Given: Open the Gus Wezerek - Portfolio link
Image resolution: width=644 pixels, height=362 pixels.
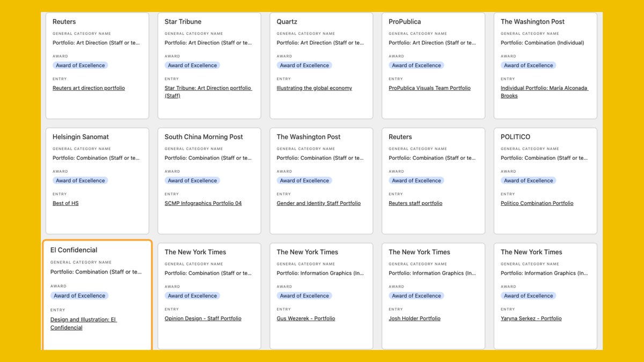Looking at the screenshot, I should tap(306, 319).
